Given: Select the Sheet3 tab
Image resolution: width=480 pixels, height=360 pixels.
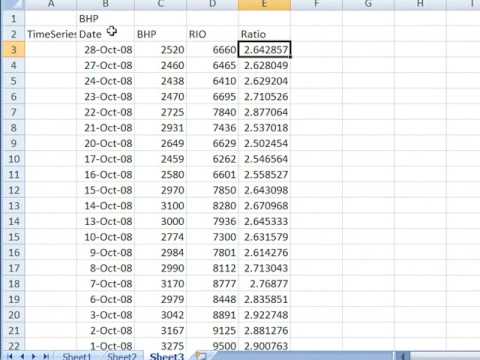Looking at the screenshot, I should tap(167, 356).
